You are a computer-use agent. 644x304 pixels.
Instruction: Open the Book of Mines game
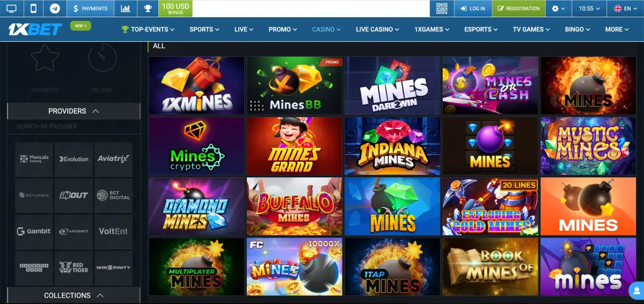click(x=490, y=267)
